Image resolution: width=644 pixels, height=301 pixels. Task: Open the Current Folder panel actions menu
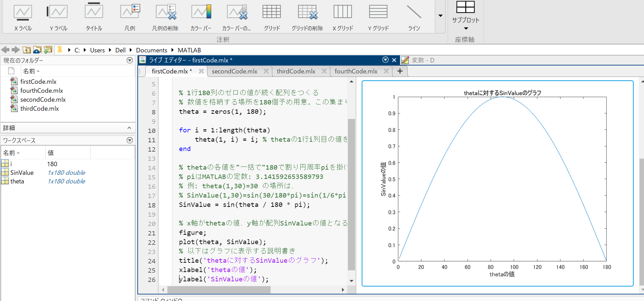[130, 60]
